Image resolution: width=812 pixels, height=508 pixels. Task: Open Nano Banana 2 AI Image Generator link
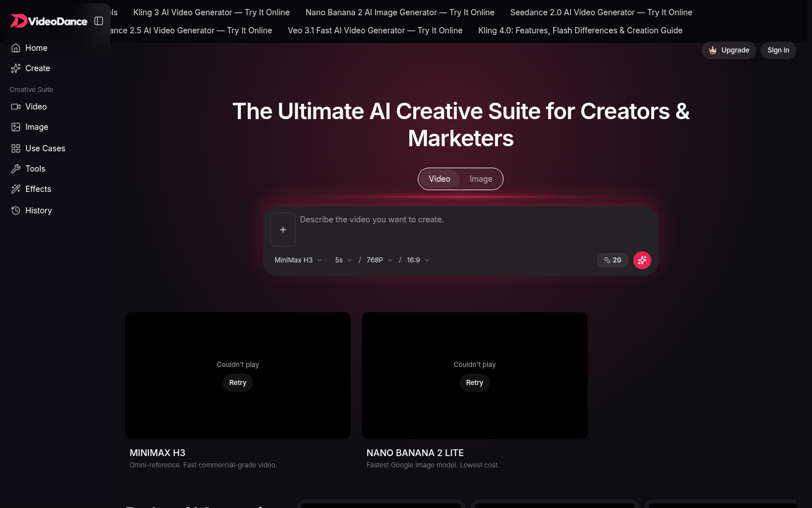click(400, 12)
